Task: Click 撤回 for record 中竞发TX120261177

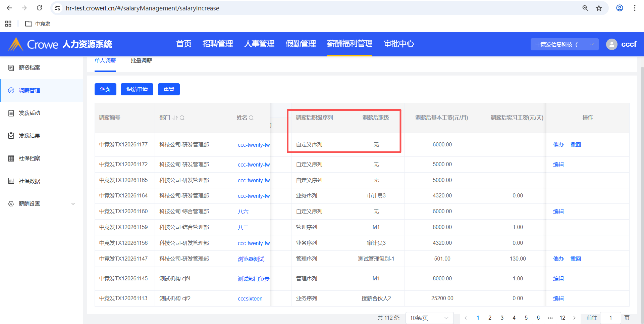Action: pos(576,145)
